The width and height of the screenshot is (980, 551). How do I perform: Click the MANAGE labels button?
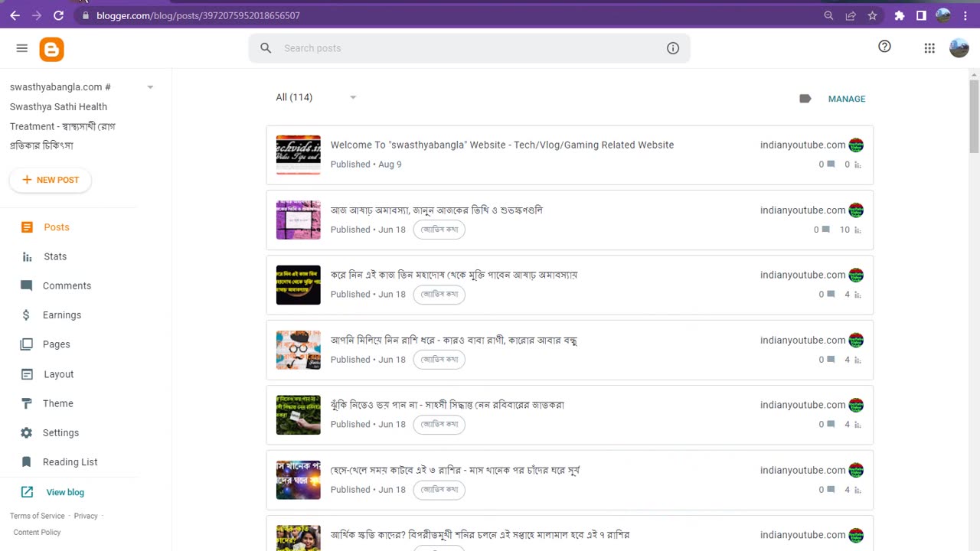pos(847,99)
